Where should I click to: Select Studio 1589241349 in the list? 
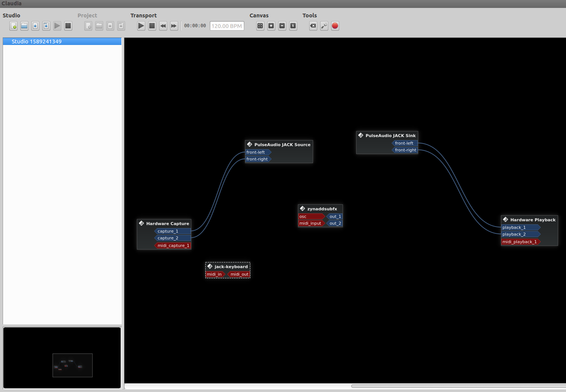62,42
